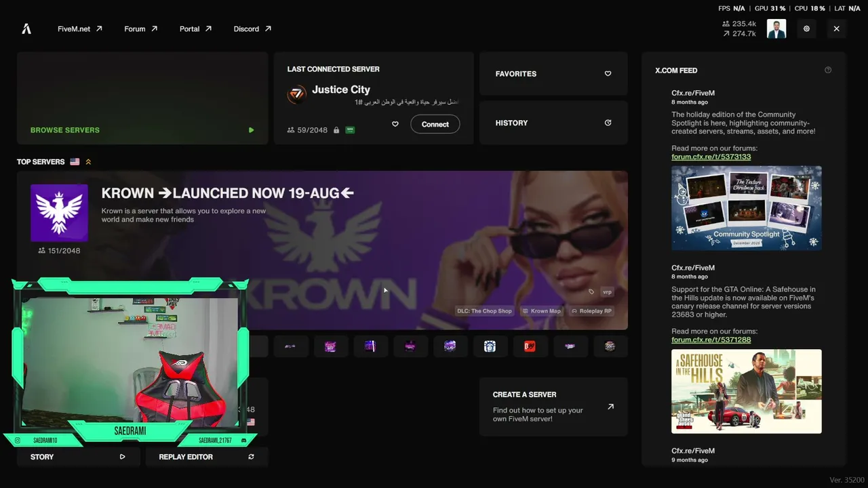The height and width of the screenshot is (488, 868).
Task: Open the forum.cfx.re/t/5373133 link
Action: 711,157
